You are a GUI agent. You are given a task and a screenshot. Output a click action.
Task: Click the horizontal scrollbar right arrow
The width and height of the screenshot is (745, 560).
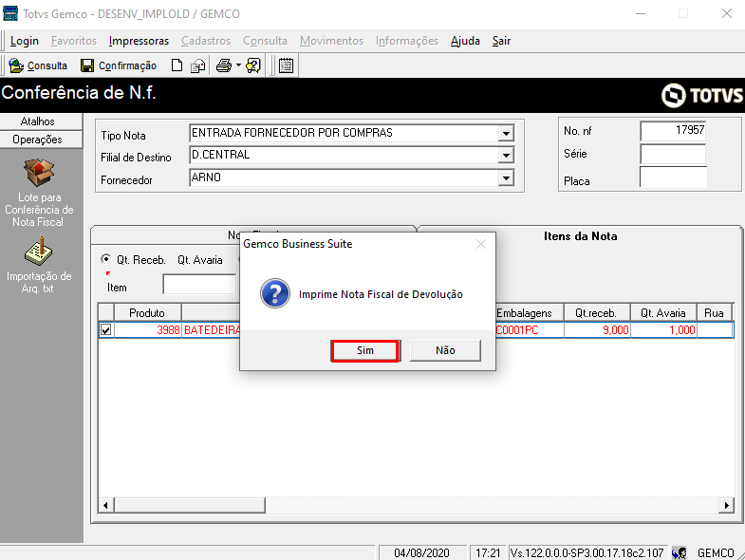(726, 505)
